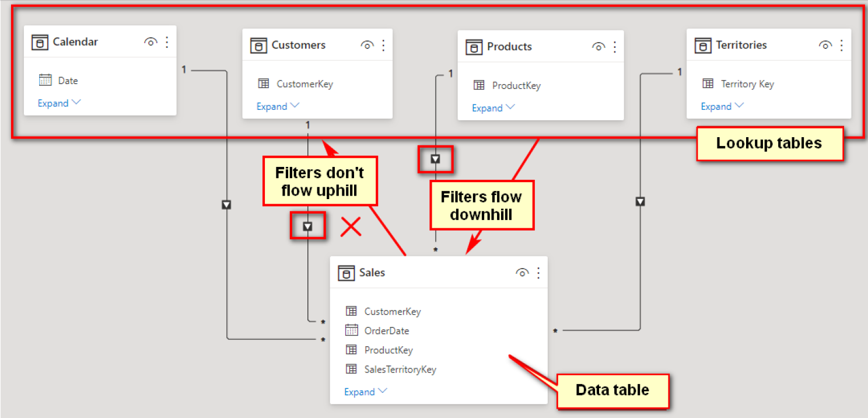868x418 pixels.
Task: Toggle visibility eye on the Customers table
Action: (367, 45)
